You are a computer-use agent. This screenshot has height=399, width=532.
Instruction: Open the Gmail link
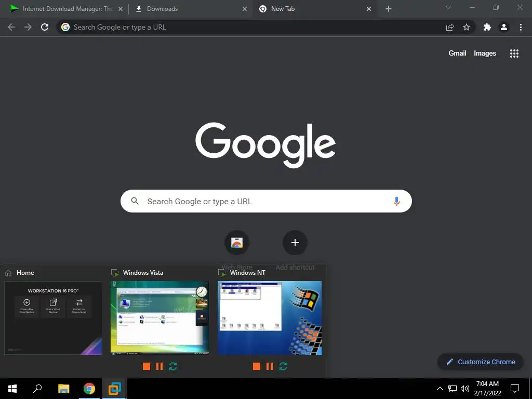coord(457,54)
